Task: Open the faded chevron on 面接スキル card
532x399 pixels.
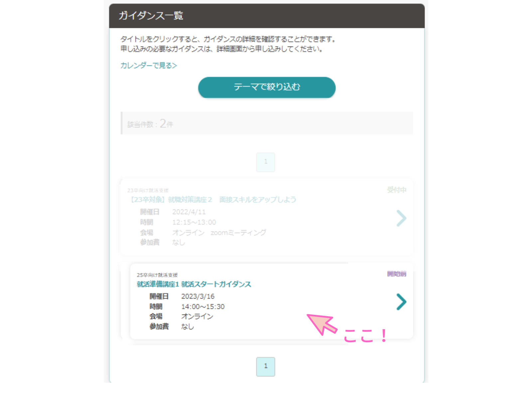Action: (401, 218)
